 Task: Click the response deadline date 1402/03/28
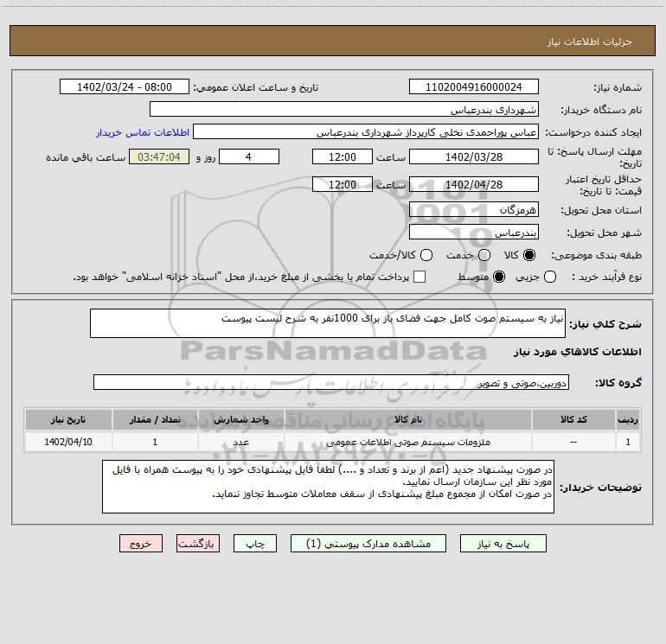pos(474,156)
